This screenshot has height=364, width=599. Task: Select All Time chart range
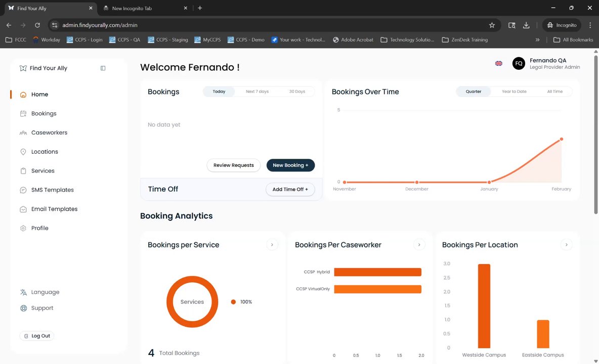click(554, 92)
